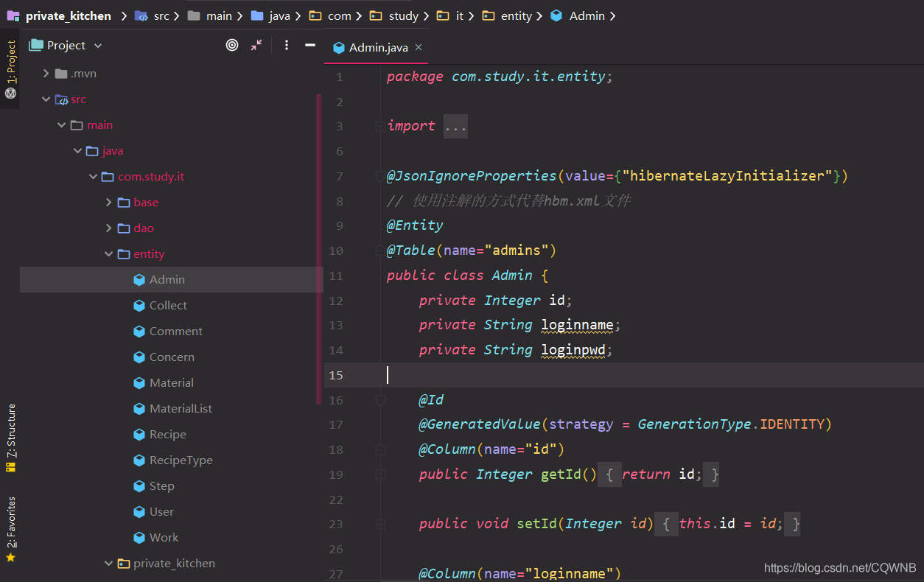Collapse the src folder
Viewport: 924px width, 582px height.
[46, 99]
